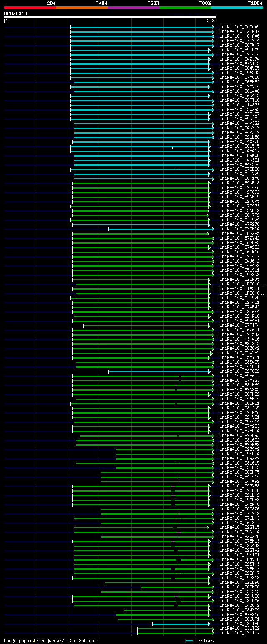
Task: Select label UniRef100_A3AN14
Action: pos(239,229)
